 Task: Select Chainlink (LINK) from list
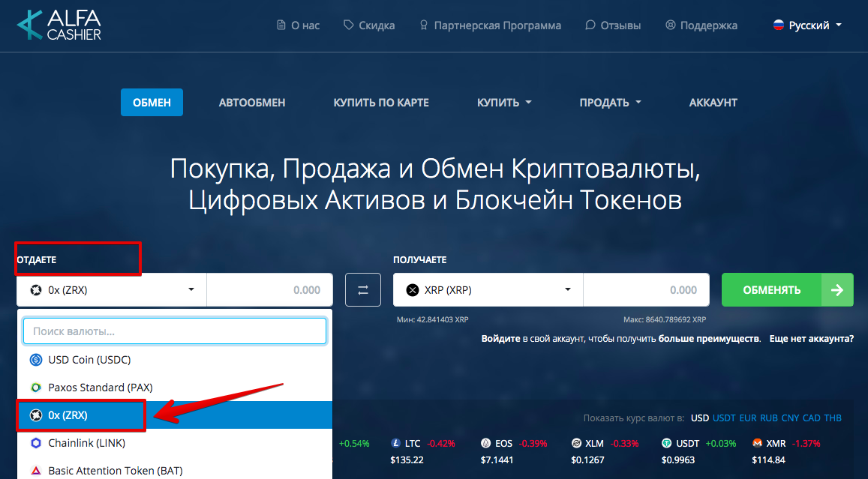[x=174, y=442]
